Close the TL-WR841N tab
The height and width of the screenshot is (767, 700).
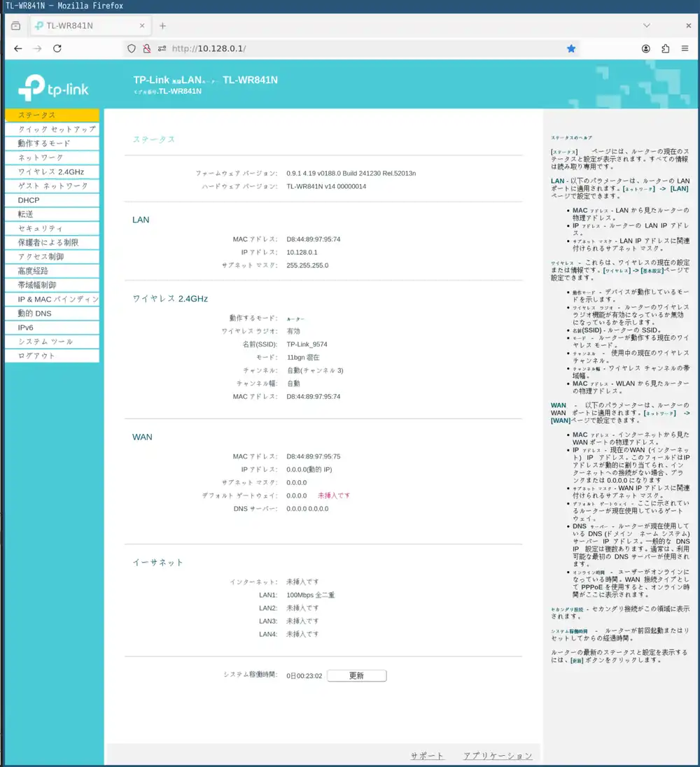pos(142,25)
